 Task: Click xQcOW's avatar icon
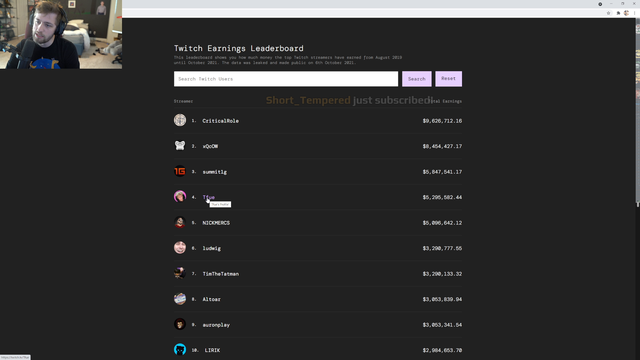(180, 146)
